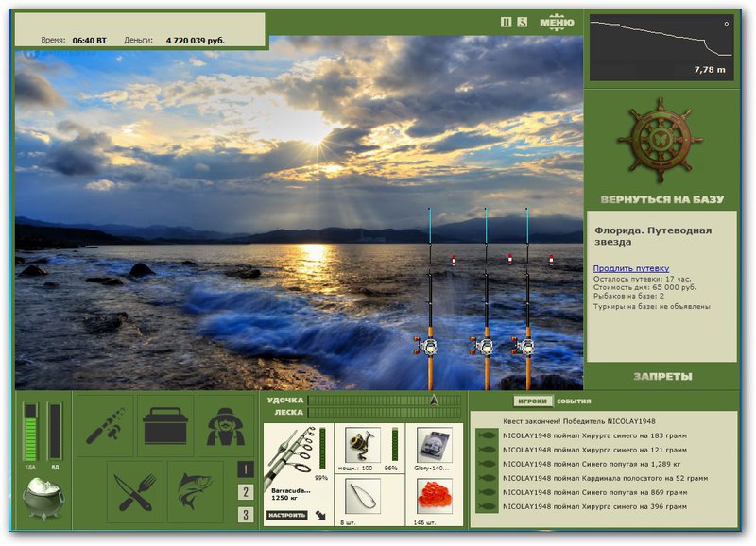Image resolution: width=756 pixels, height=546 pixels.
Task: Switch to tackle slot 2
Action: pos(246,492)
